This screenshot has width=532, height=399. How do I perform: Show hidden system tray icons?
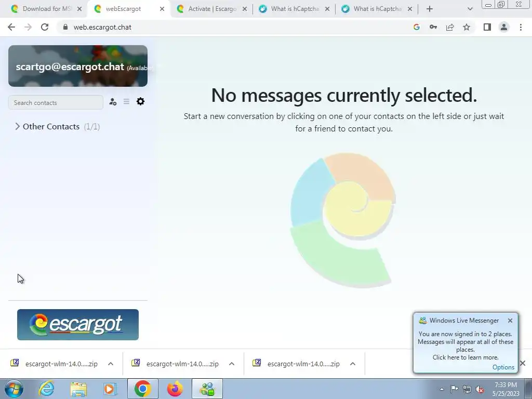click(442, 389)
